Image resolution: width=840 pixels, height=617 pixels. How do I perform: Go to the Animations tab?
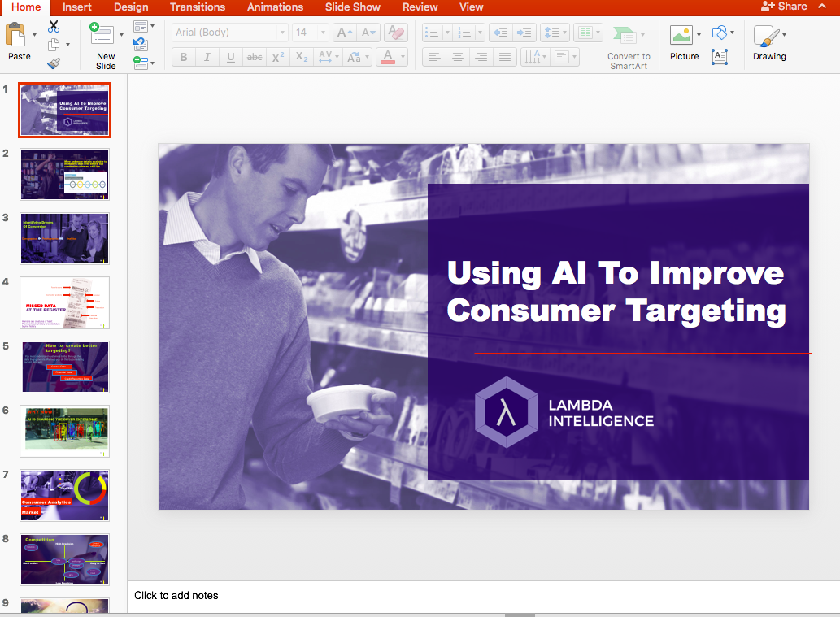(x=275, y=7)
